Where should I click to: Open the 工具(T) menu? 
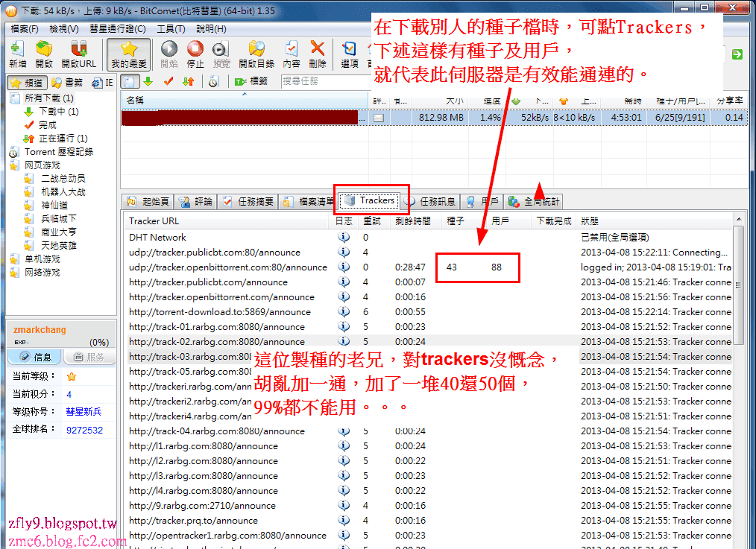[171, 29]
